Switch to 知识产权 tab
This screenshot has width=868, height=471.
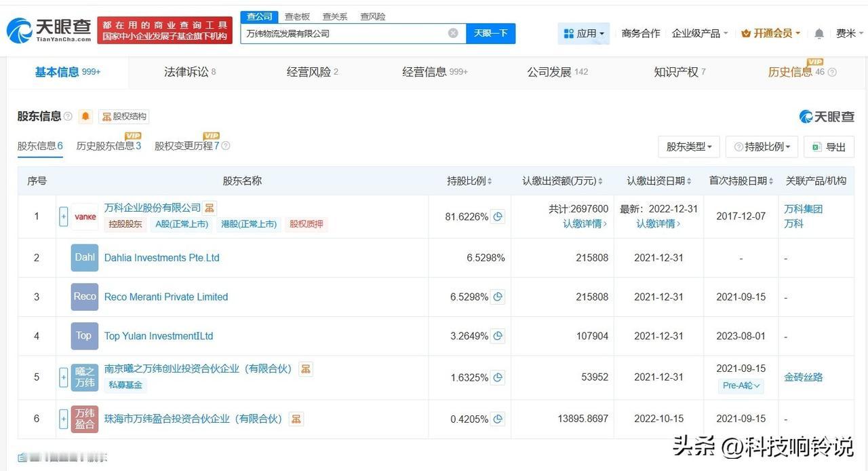click(679, 72)
